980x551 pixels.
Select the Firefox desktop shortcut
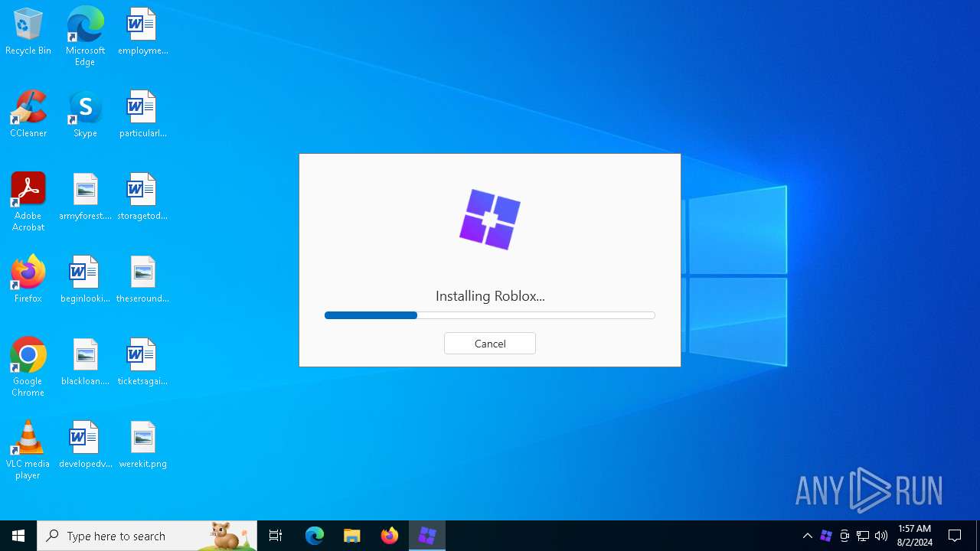(x=28, y=280)
